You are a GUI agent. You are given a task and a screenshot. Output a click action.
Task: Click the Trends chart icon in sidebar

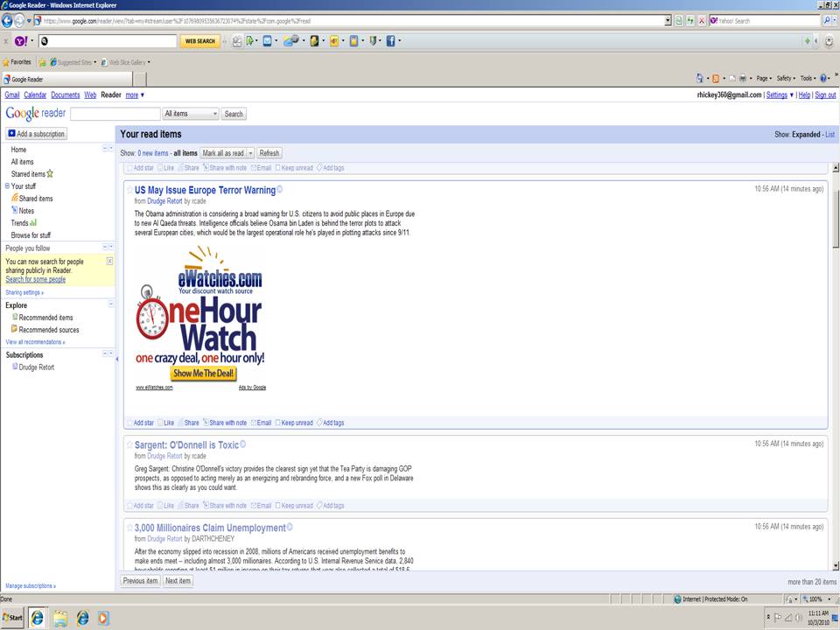(x=33, y=222)
